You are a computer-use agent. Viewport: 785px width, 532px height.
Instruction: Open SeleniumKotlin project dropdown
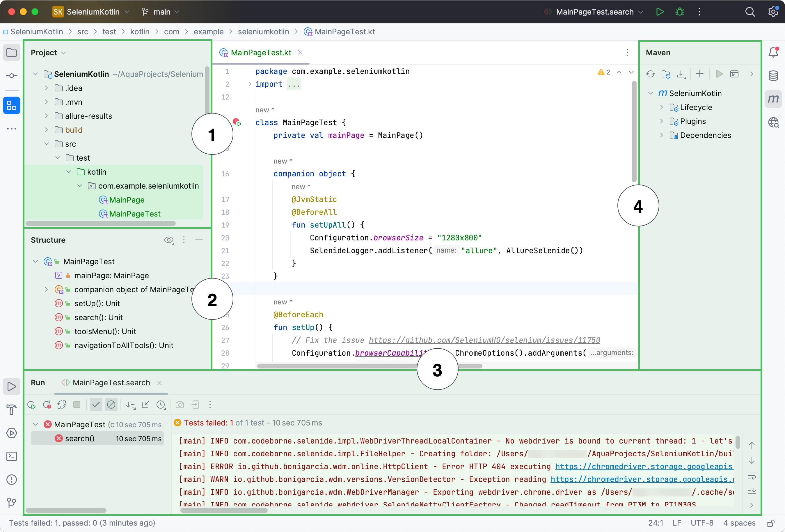[x=91, y=12]
